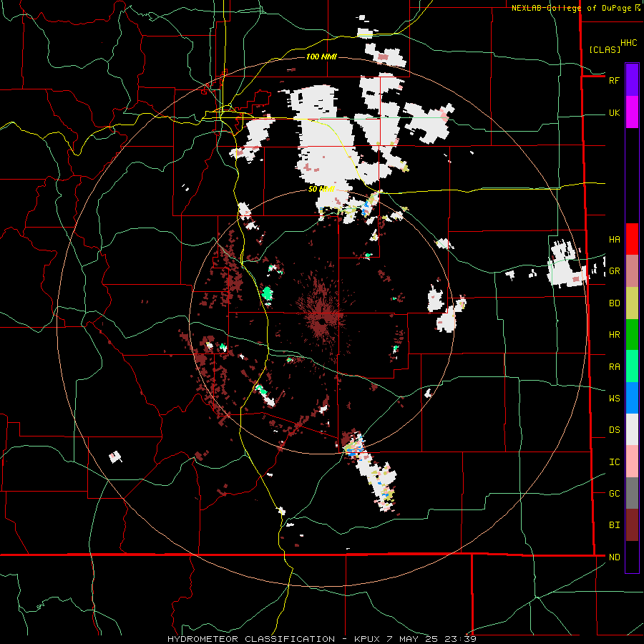Click the HR legend label

tap(614, 335)
